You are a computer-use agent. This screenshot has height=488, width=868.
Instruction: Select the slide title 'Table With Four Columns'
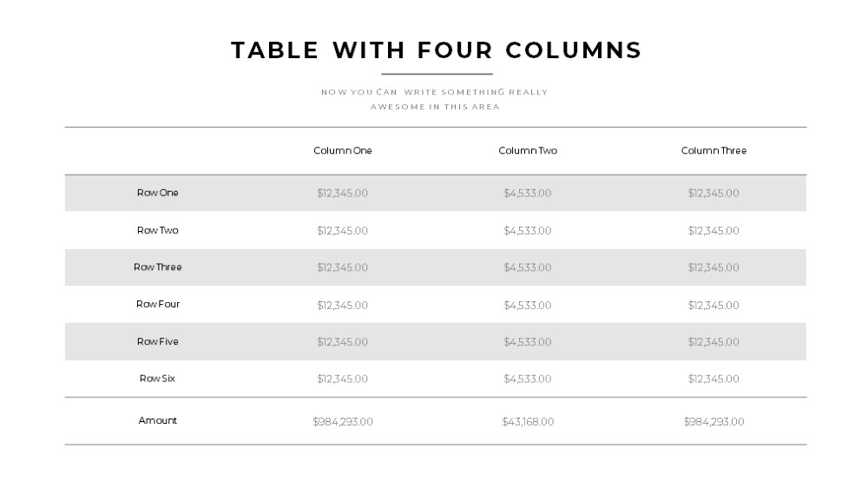(436, 50)
